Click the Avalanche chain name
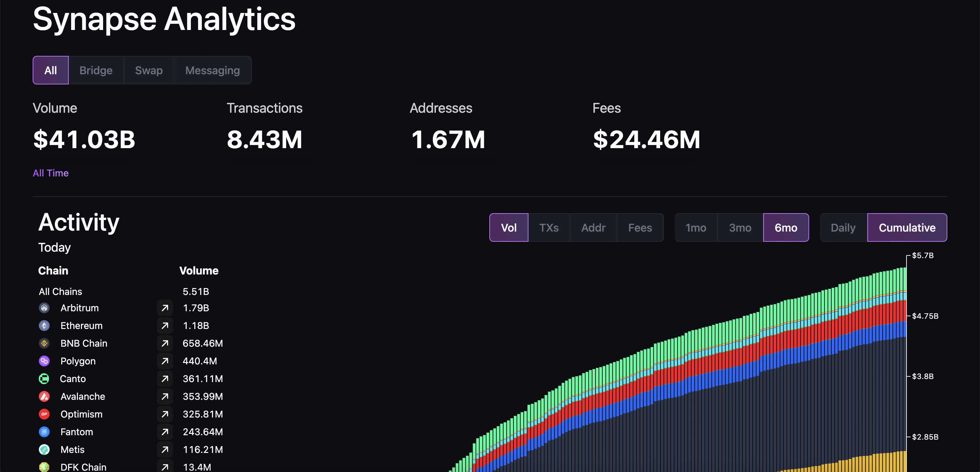The image size is (980, 472). [83, 396]
